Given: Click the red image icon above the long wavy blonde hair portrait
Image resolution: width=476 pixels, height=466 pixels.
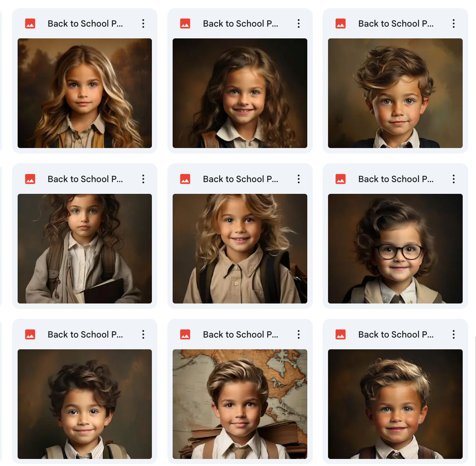Looking at the screenshot, I should tap(30, 23).
